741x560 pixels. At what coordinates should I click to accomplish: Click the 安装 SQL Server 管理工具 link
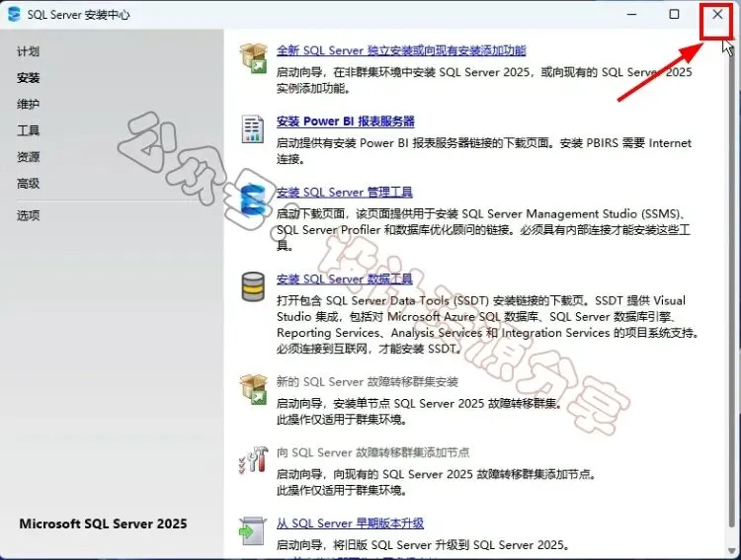(x=345, y=192)
